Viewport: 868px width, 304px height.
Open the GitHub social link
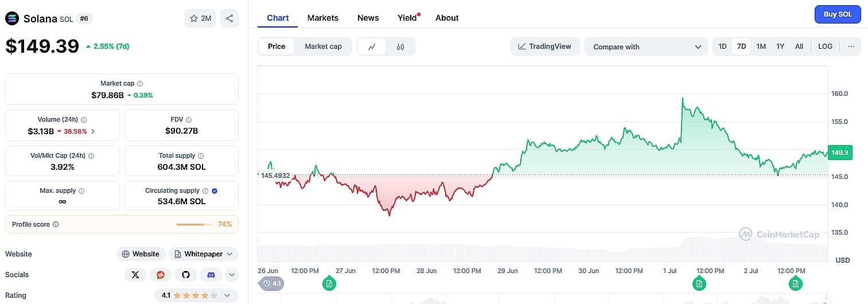coord(186,275)
